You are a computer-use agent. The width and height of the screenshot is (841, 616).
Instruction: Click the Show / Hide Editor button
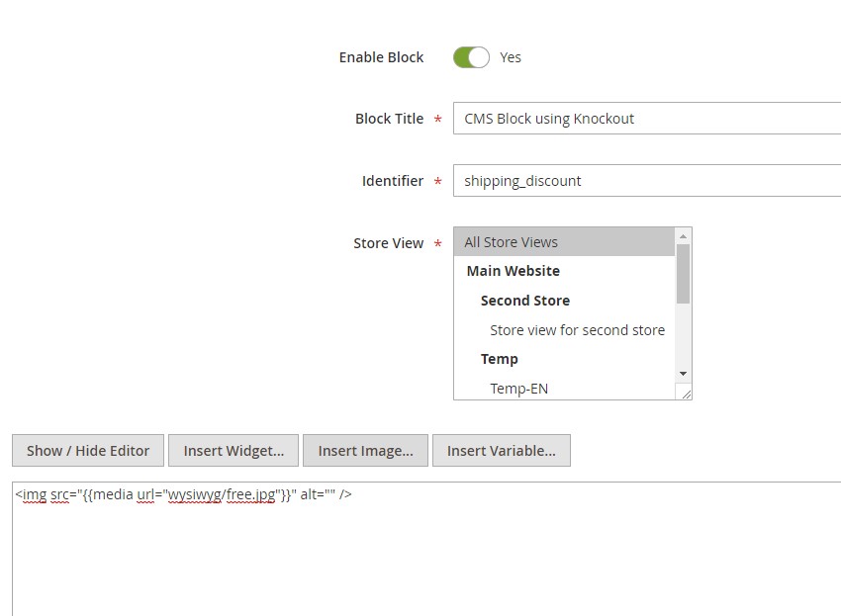[87, 450]
